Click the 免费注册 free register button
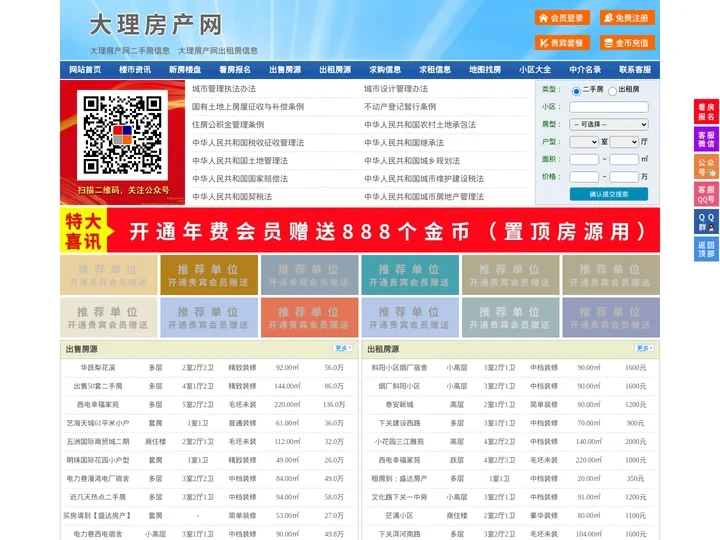Viewport: 720px width, 540px height. click(x=627, y=18)
